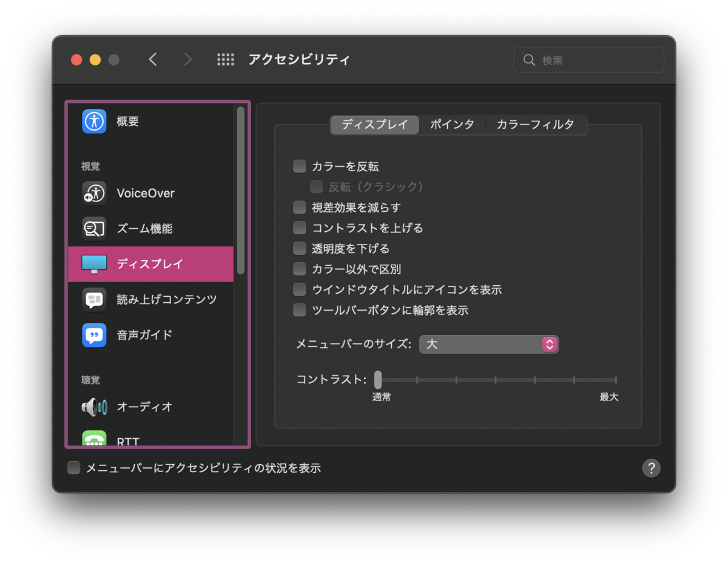This screenshot has width=728, height=562.
Task: Check ツールバーボタンに輪郭を表示
Action: [x=300, y=310]
